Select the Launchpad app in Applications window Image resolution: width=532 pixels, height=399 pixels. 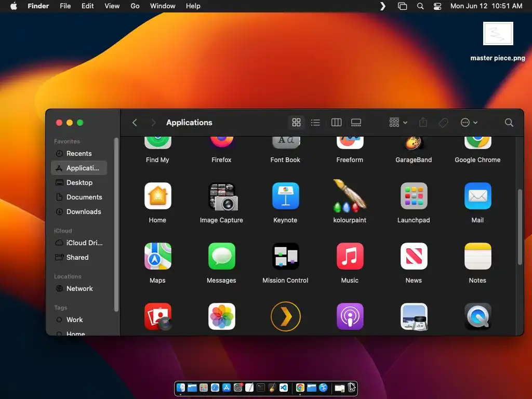click(414, 196)
